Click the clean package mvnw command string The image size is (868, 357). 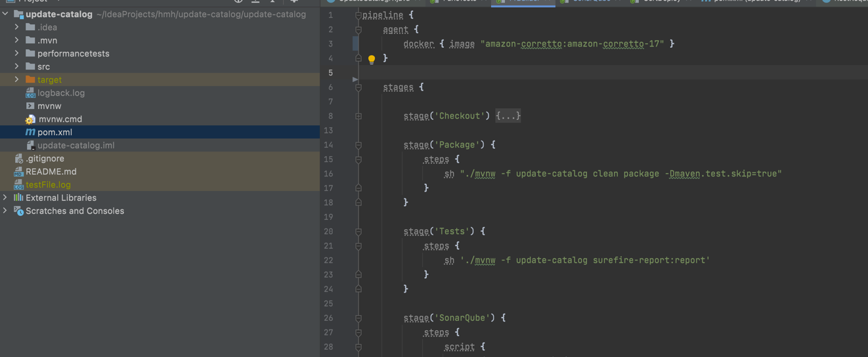620,174
